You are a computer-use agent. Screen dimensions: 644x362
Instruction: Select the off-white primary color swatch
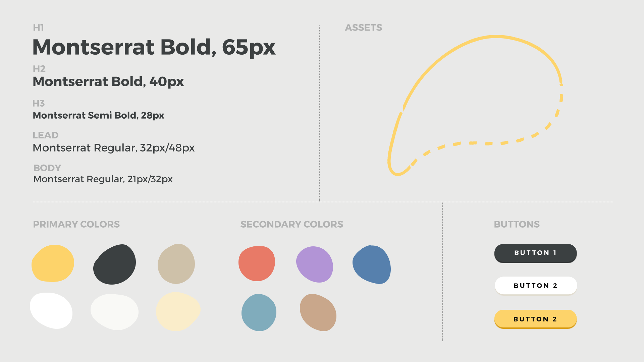(114, 312)
